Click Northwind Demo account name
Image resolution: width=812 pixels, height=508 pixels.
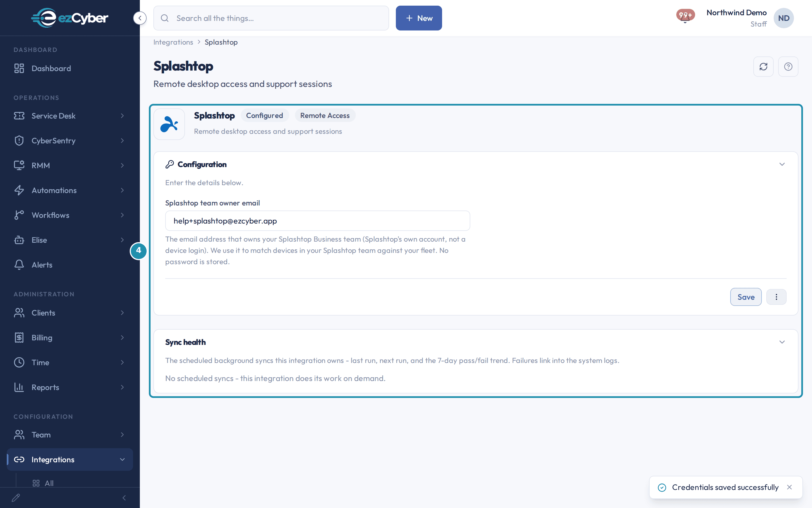click(736, 13)
